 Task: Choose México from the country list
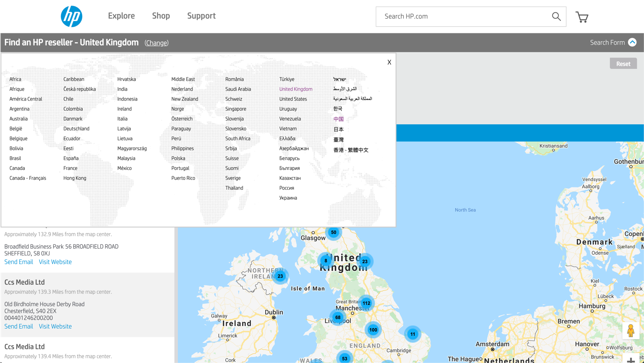pyautogui.click(x=124, y=168)
